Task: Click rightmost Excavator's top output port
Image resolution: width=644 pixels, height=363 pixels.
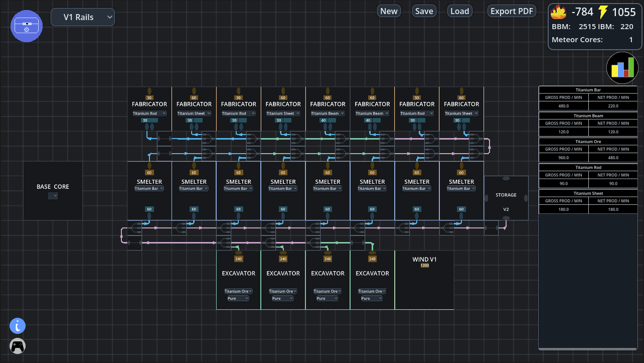Action: (x=372, y=253)
